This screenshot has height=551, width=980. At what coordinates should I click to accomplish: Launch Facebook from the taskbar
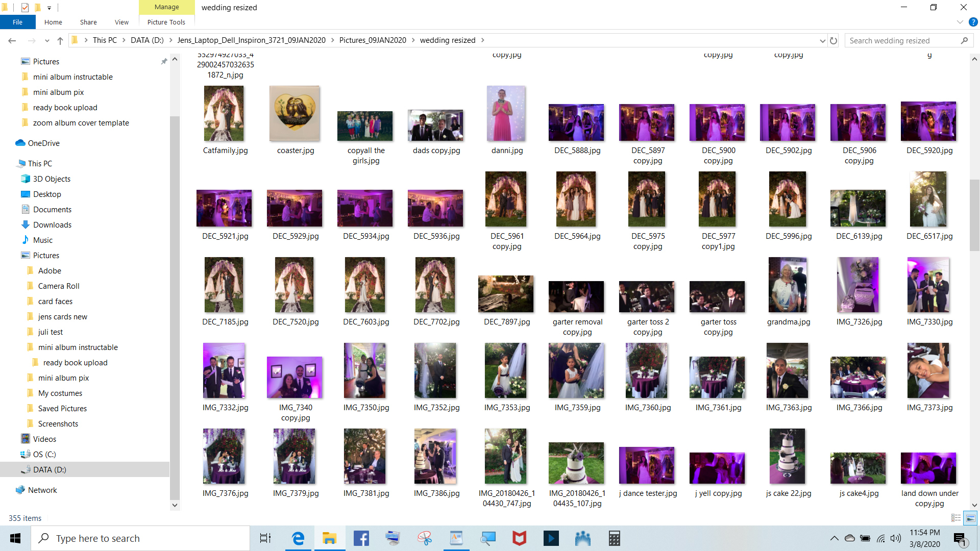point(361,538)
